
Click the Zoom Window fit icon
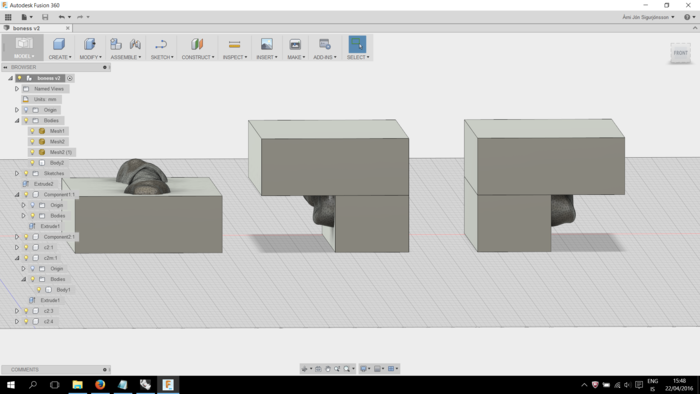(x=346, y=369)
